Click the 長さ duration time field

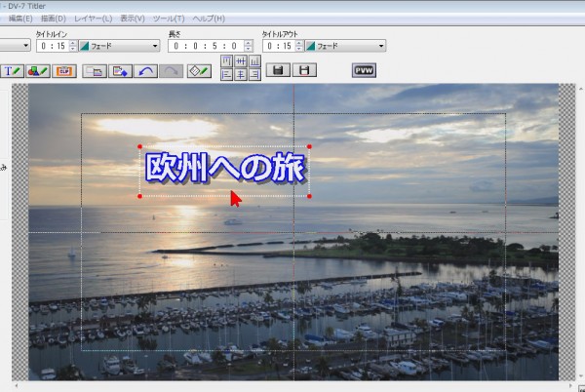(x=204, y=46)
